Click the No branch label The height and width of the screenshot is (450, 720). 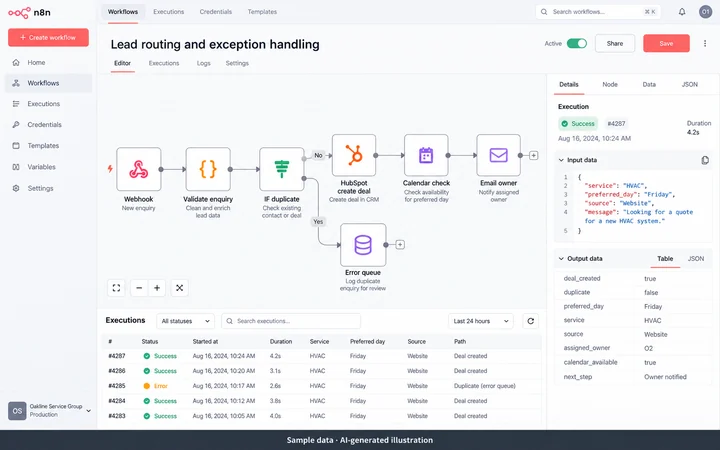318,155
